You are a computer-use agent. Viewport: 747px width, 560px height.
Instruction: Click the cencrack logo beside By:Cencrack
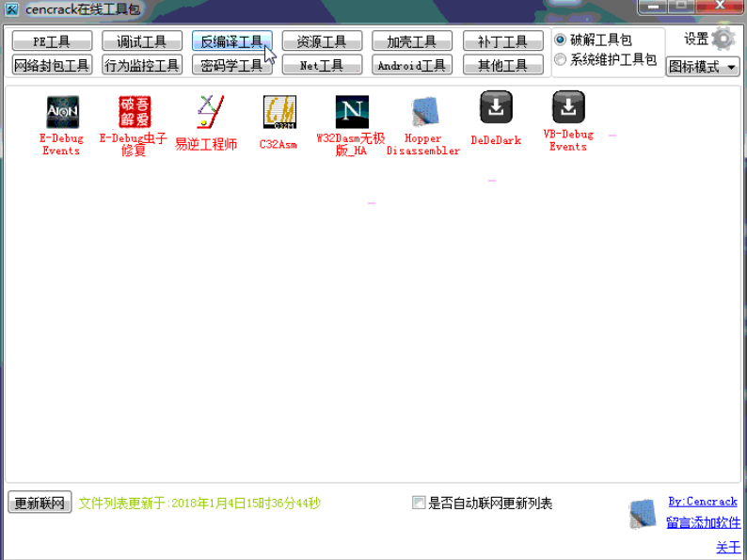click(x=643, y=514)
